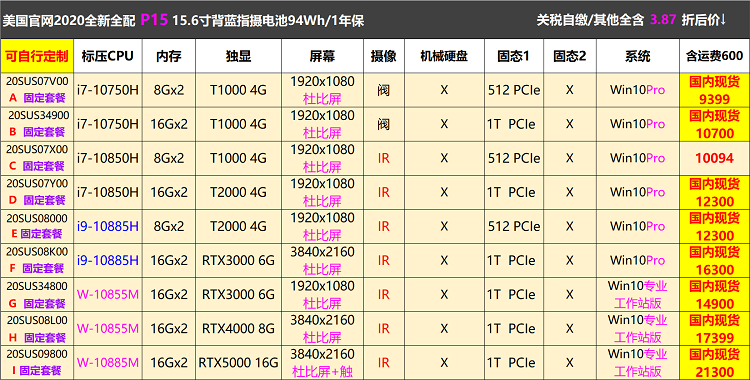Screen dimensions: 750x380
Task: Click price 12300 in row E
Action: [x=715, y=235]
